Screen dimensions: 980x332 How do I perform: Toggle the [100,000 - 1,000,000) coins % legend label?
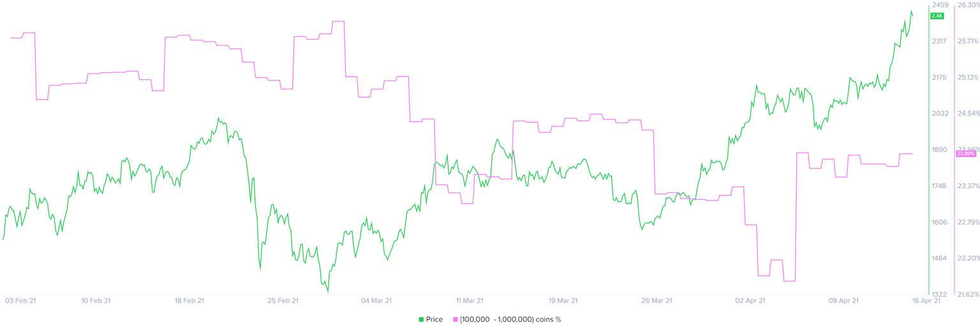point(510,319)
